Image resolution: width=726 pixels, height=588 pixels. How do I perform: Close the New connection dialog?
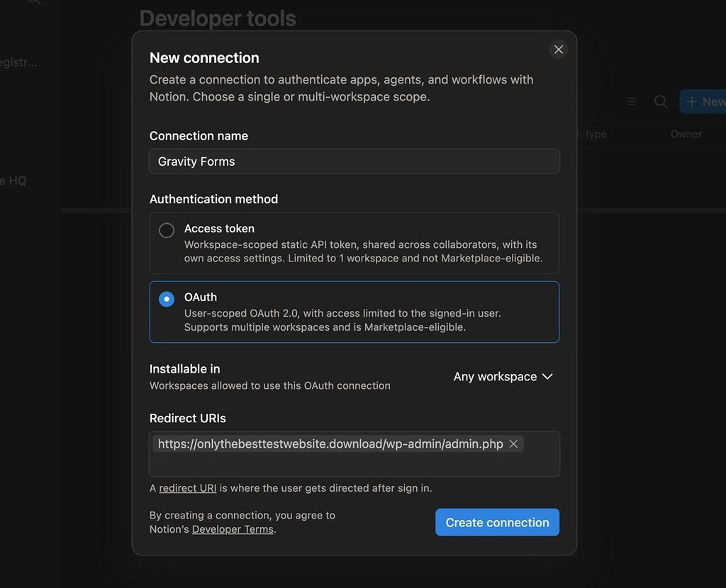[x=559, y=50]
